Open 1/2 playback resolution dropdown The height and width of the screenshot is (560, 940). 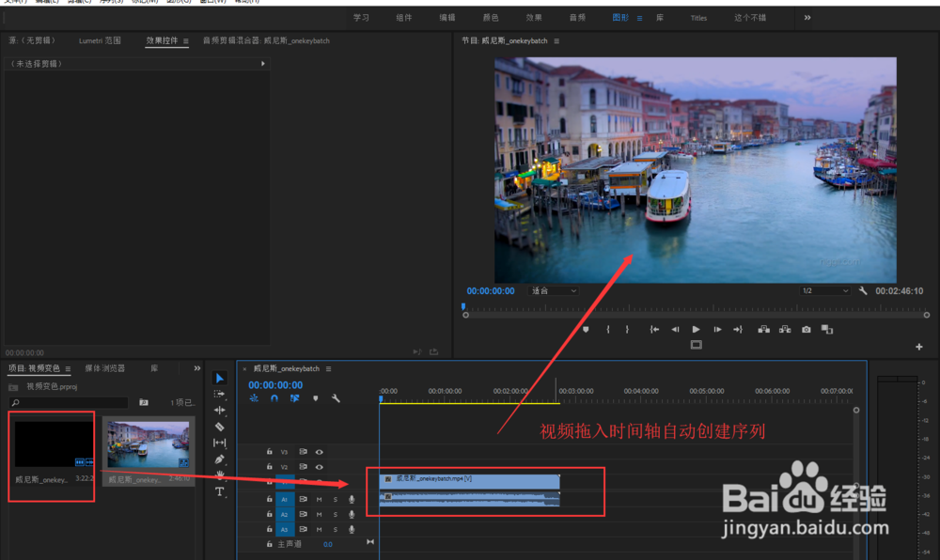pyautogui.click(x=825, y=291)
